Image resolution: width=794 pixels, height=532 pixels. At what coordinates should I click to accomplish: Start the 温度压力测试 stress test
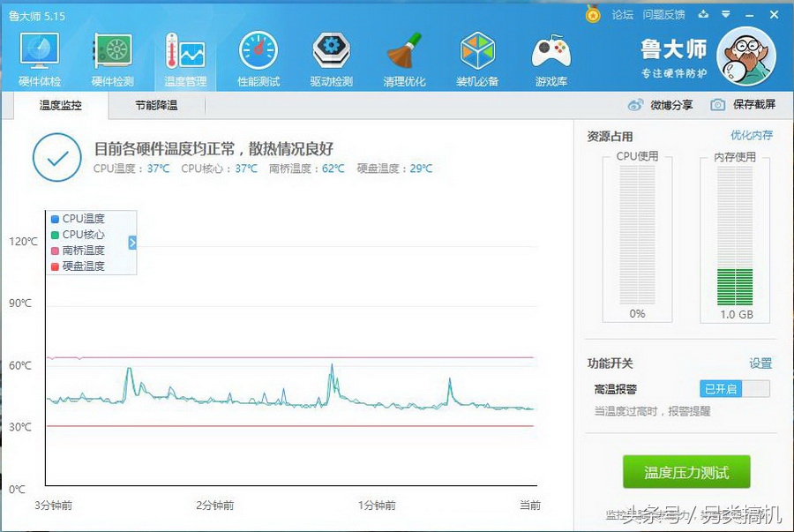(685, 472)
